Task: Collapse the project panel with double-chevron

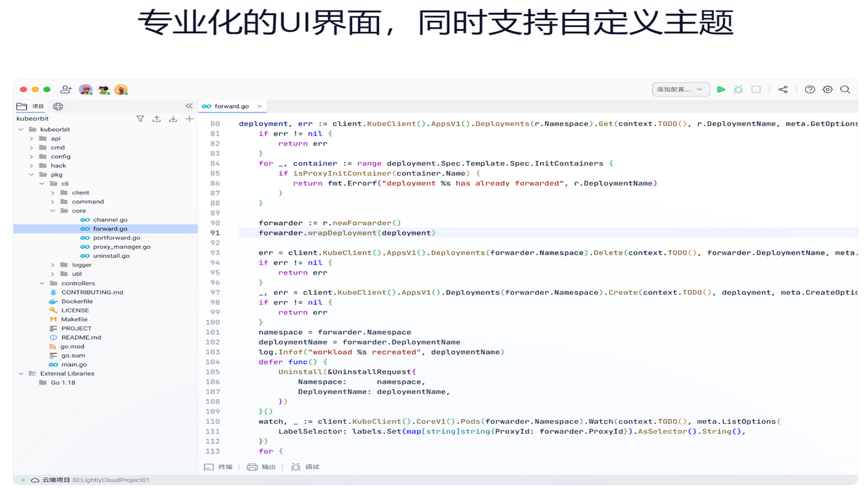Action: [x=189, y=106]
